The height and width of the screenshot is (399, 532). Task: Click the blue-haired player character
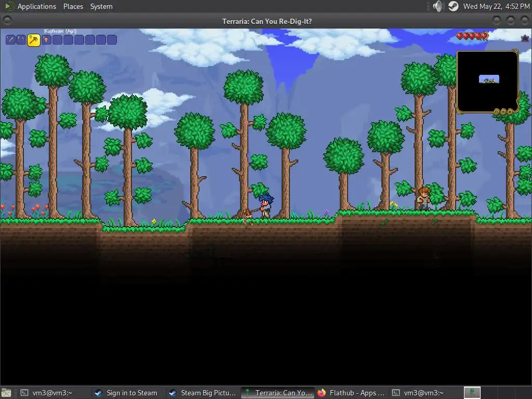point(265,206)
